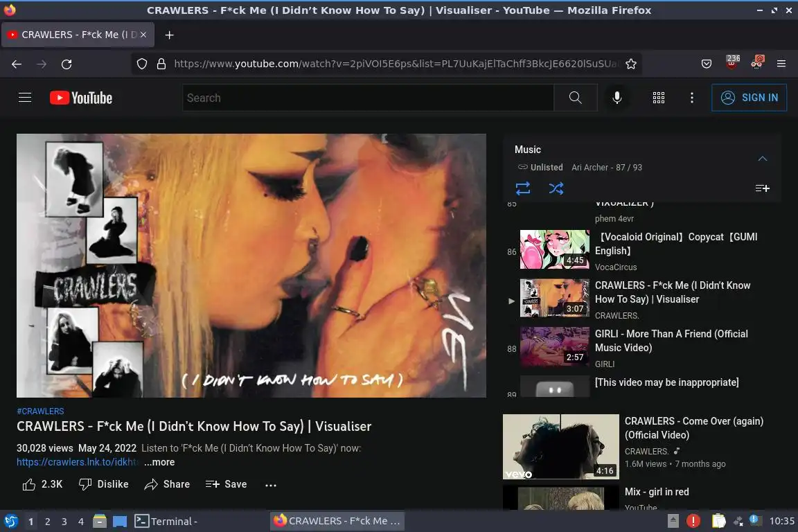The height and width of the screenshot is (532, 798).
Task: Open the CRAWLERS. channel under recommendation
Action: point(646,451)
